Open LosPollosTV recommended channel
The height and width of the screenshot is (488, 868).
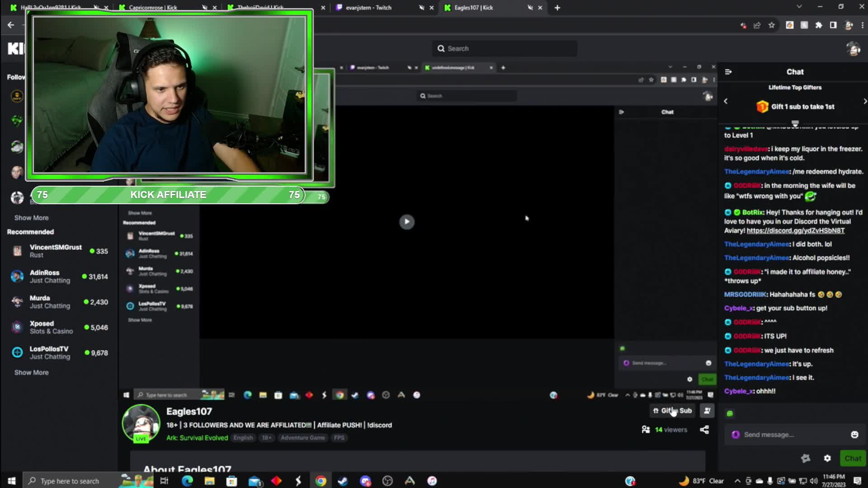click(x=59, y=352)
